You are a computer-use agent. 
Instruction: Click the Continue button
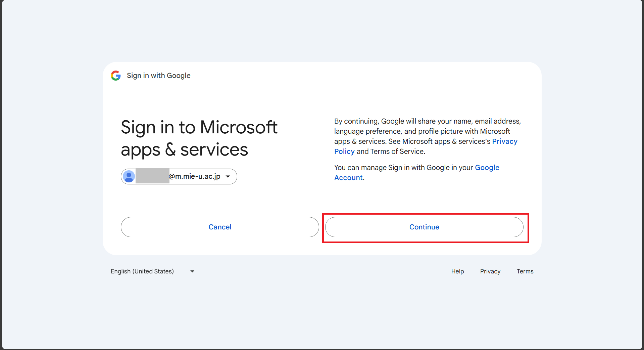point(424,227)
